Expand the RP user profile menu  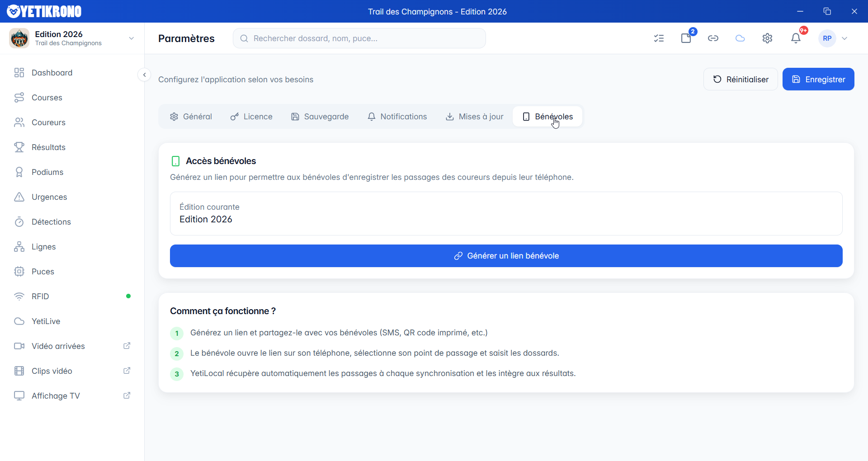(834, 38)
